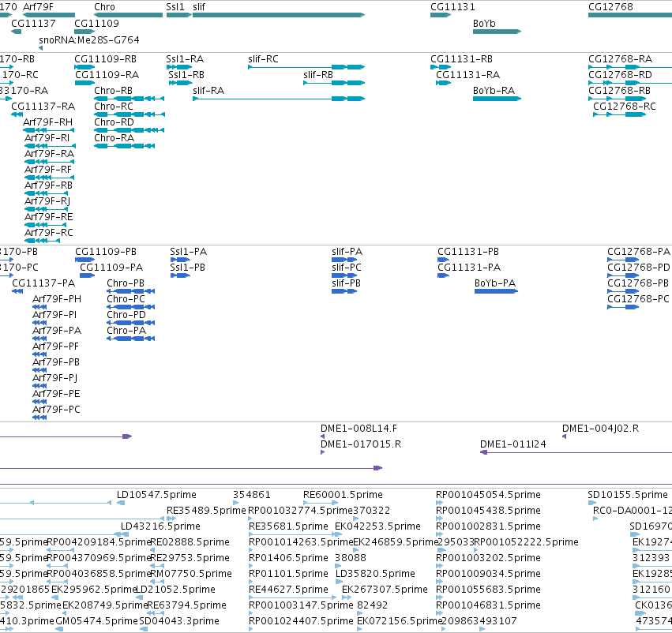Screen dimensions: 672x633
Task: Select transcript Arf79F-RJ
Action: pos(47,201)
